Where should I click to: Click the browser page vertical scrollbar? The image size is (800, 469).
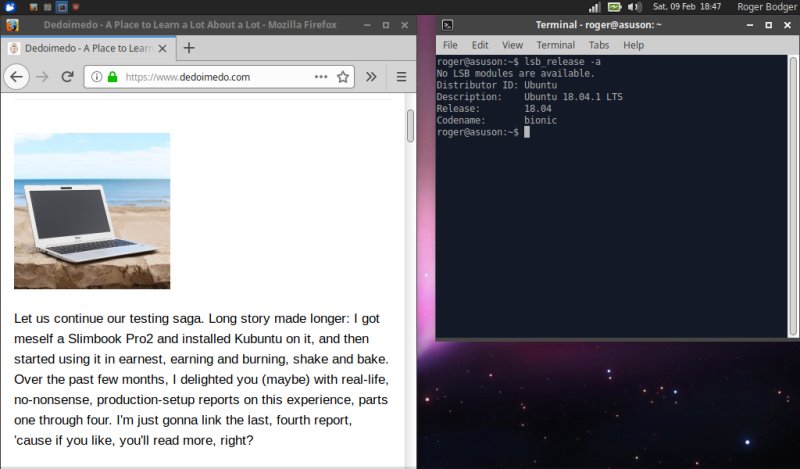[410, 126]
